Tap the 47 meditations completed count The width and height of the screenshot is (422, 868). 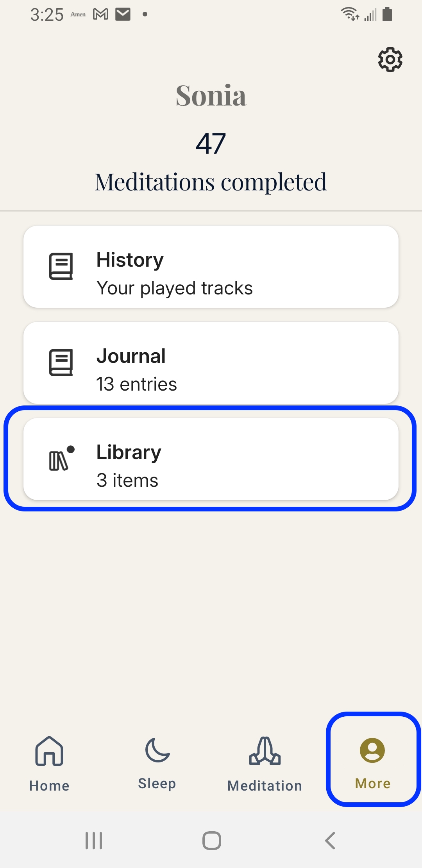pyautogui.click(x=211, y=143)
